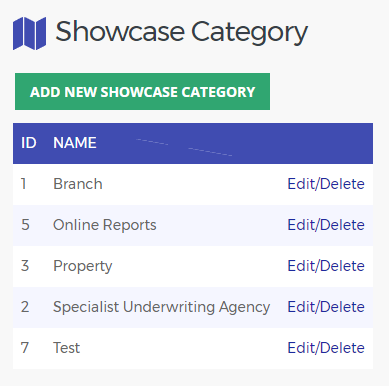Select the Property category name
The image size is (389, 386).
(x=83, y=266)
